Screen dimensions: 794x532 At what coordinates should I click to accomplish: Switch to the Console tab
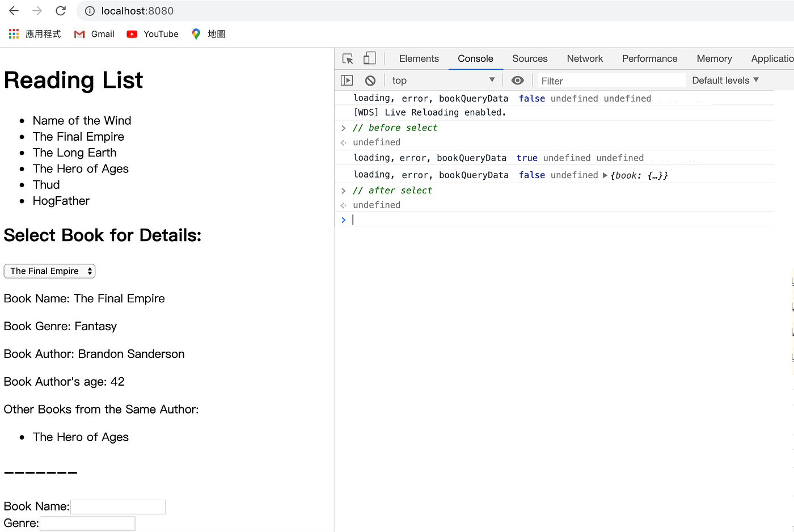tap(475, 58)
